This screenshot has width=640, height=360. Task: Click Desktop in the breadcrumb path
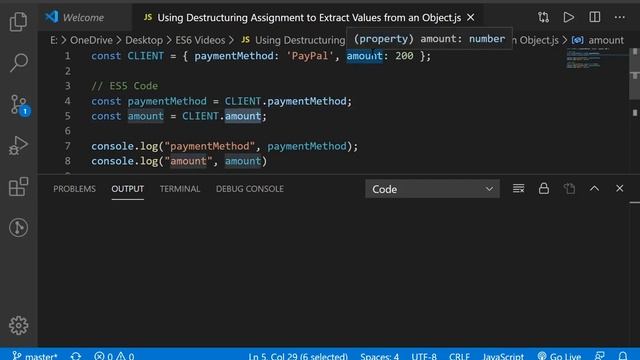pyautogui.click(x=144, y=40)
